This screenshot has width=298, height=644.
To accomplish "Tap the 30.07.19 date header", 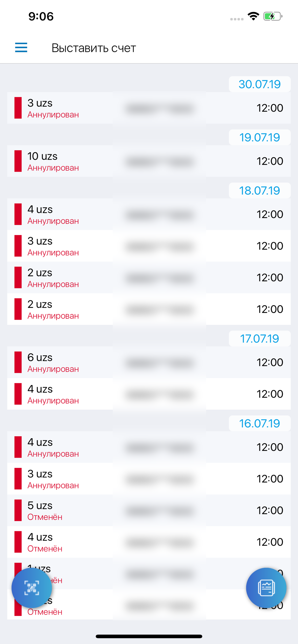I will coord(260,84).
